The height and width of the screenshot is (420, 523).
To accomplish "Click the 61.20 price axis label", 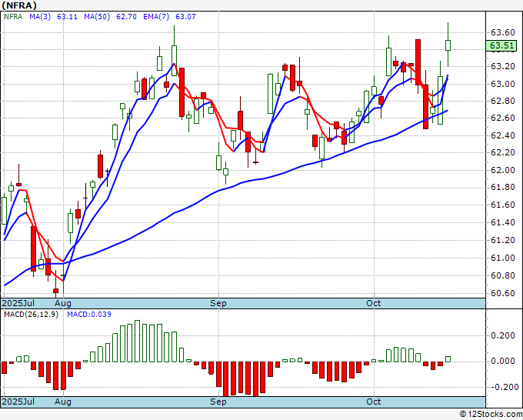I will click(x=503, y=240).
